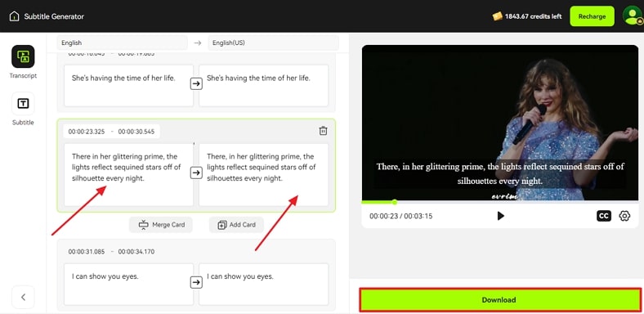Click the 00:00:23 / 00:03:15 time display

[400, 216]
